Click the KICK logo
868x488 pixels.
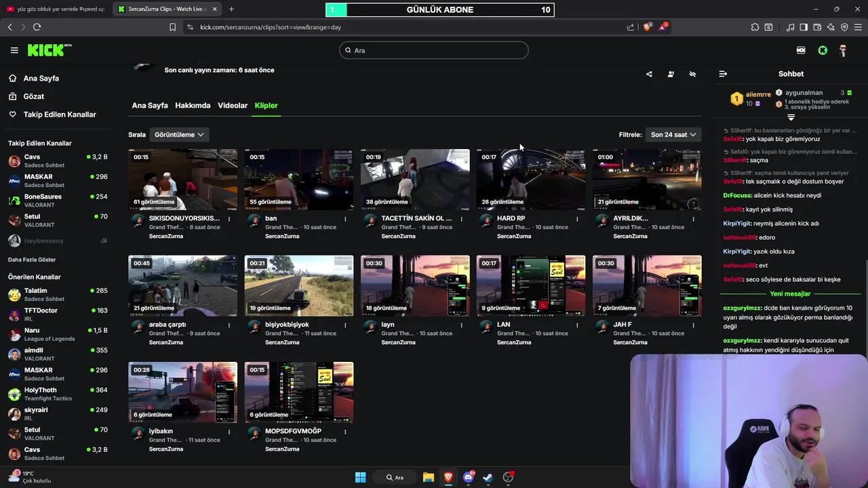pos(49,50)
